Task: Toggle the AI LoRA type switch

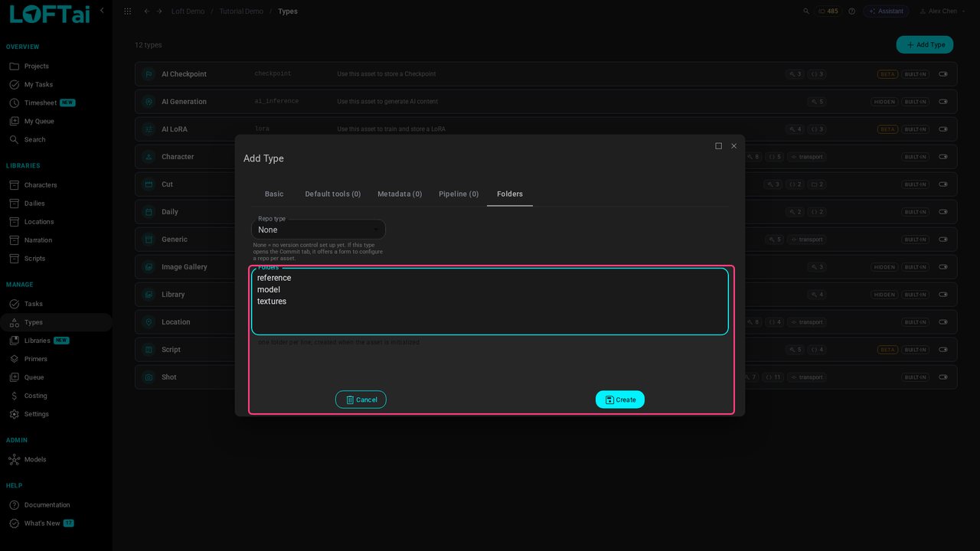Action: [943, 129]
